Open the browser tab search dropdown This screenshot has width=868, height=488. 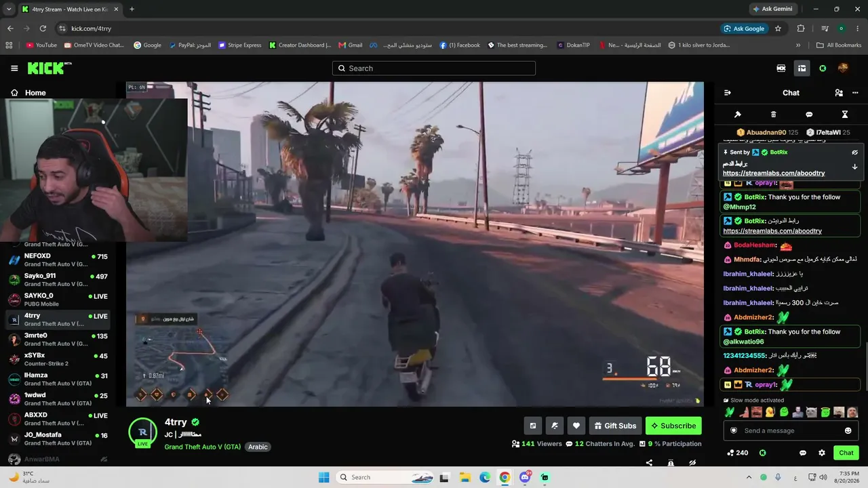point(9,9)
